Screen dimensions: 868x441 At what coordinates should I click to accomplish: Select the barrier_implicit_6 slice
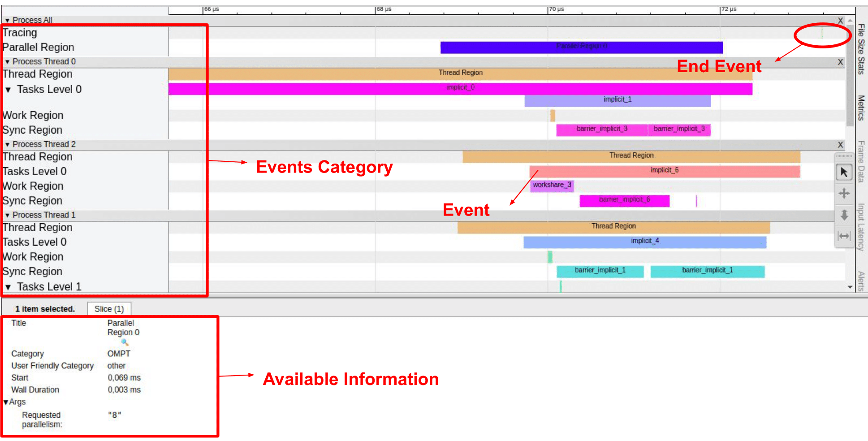pyautogui.click(x=624, y=200)
